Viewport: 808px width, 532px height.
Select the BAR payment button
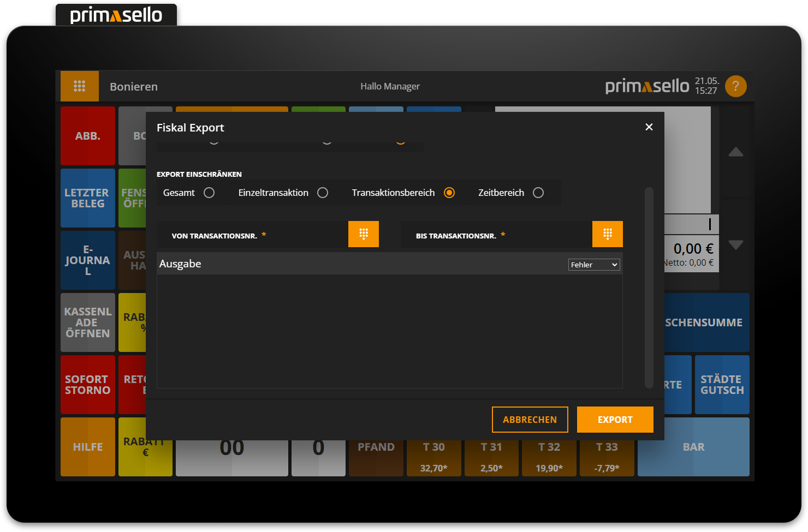tap(693, 446)
